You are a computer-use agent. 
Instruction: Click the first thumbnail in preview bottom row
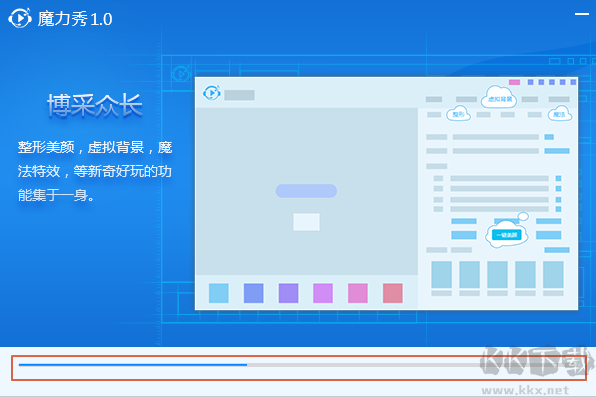tap(441, 275)
